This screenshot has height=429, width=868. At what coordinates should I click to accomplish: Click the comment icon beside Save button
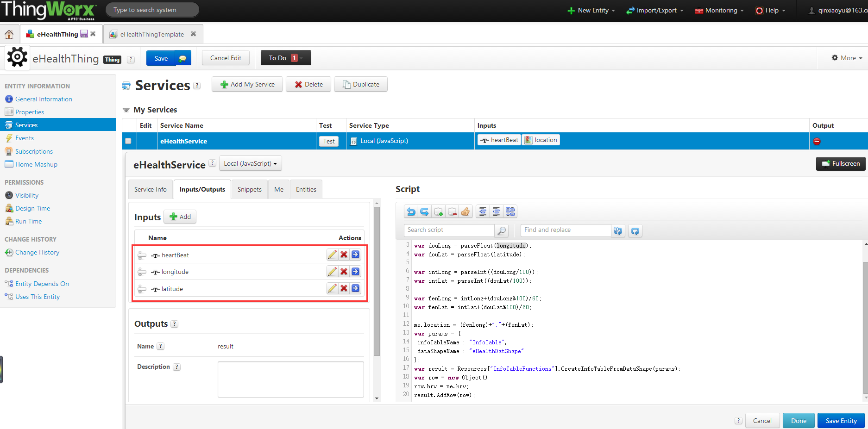tap(182, 58)
